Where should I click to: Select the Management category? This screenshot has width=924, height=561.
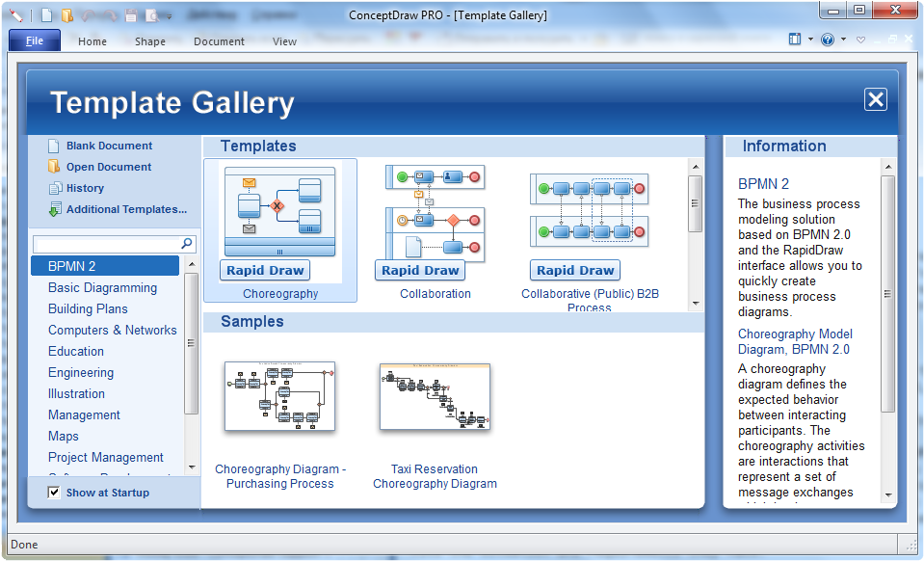point(84,414)
